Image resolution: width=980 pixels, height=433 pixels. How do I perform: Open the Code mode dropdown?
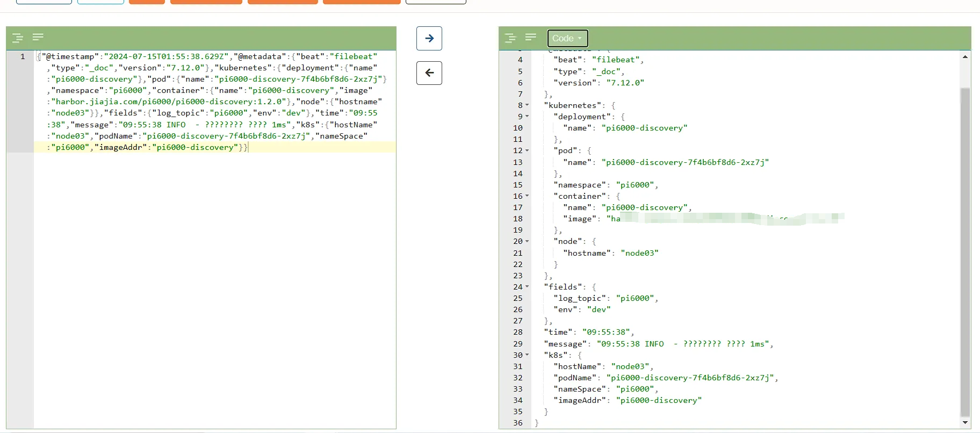(x=567, y=38)
